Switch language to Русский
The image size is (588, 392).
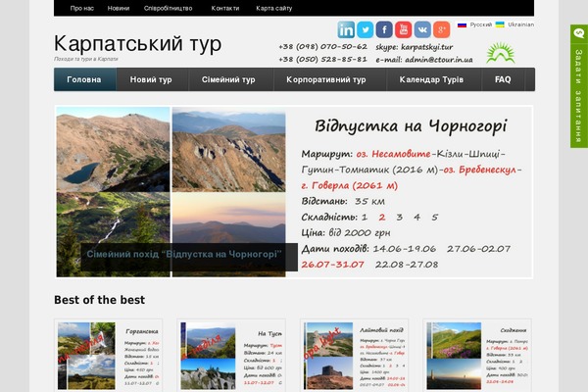point(481,24)
